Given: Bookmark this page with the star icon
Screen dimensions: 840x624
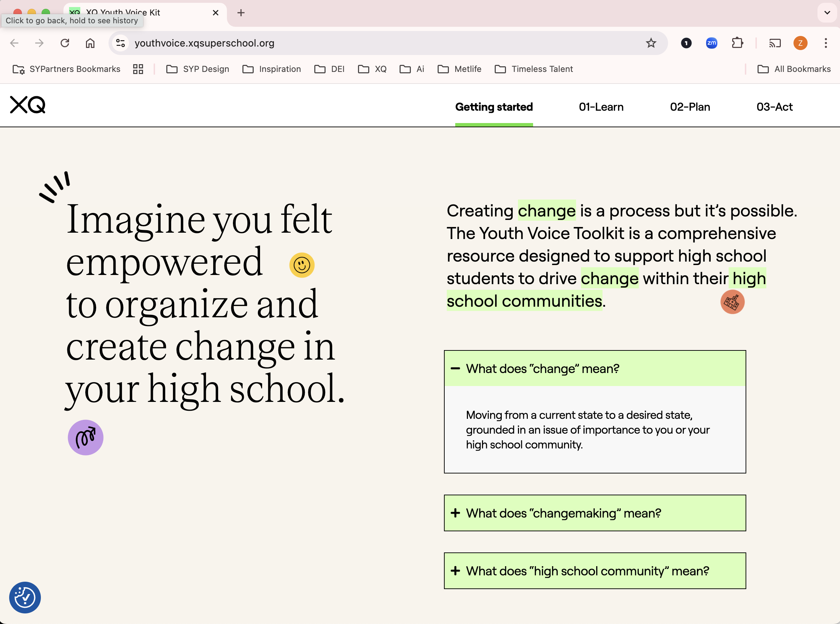Looking at the screenshot, I should pos(650,43).
